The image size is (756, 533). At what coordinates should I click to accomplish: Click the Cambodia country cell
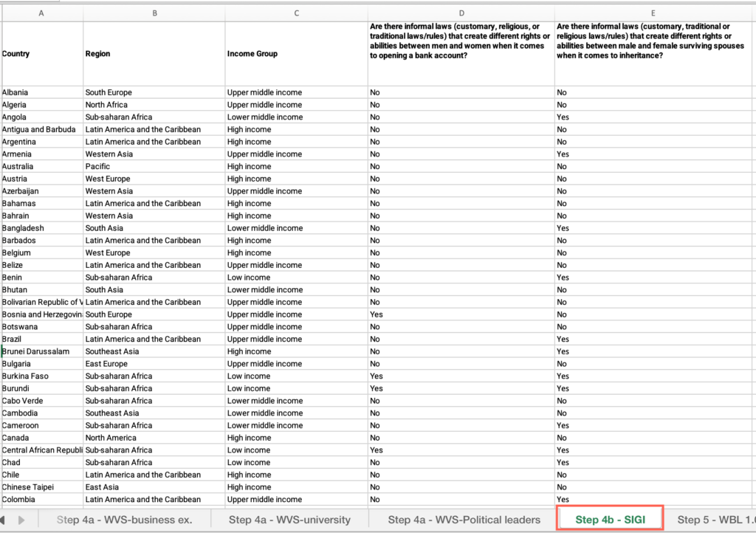pos(42,413)
